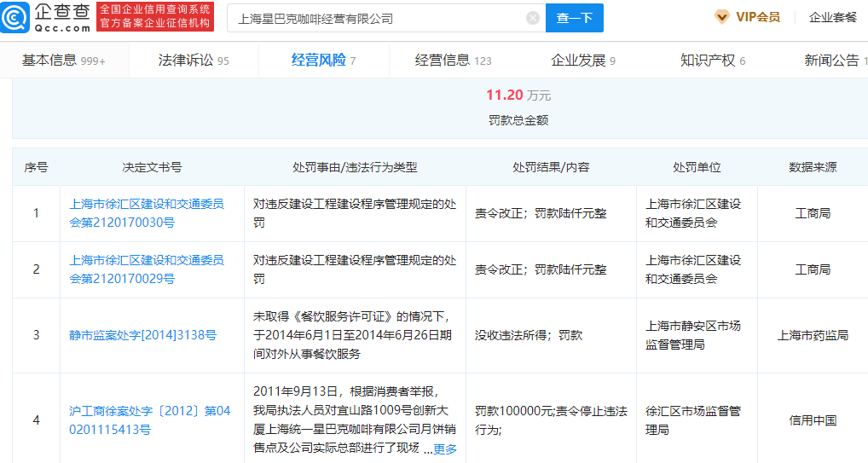
Task: Click the 数据来源 column header
Action: point(813,167)
